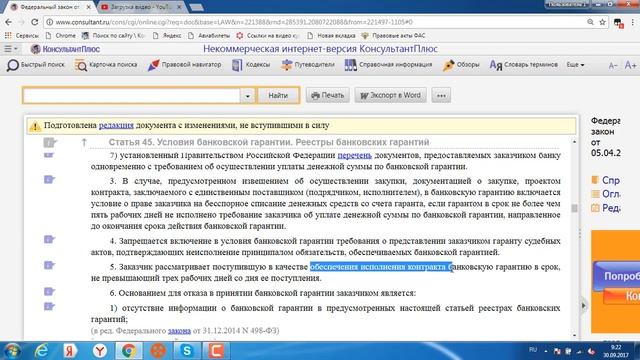Click margin note icon beside paragraph 3

[x=49, y=179]
